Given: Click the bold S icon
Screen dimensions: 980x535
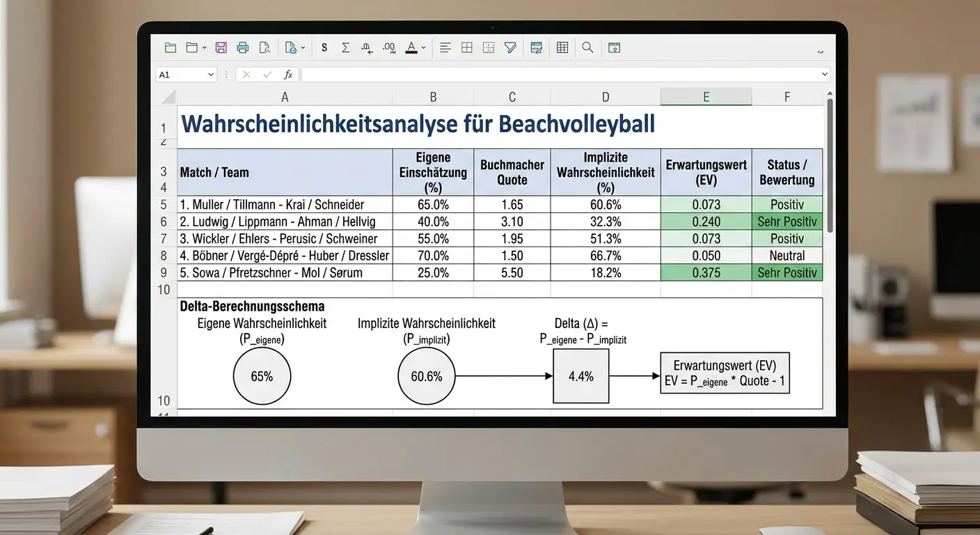Looking at the screenshot, I should click(x=324, y=48).
